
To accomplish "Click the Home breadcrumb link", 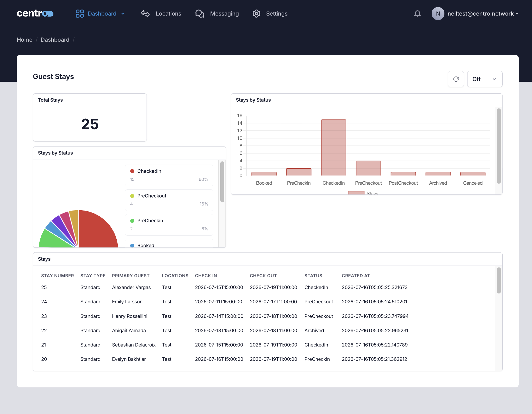I will [25, 40].
